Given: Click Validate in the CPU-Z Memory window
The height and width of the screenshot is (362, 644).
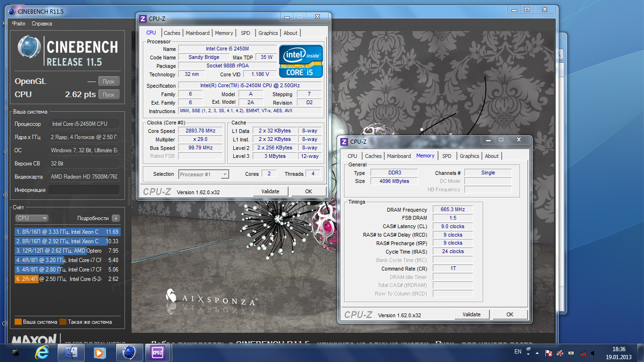Looking at the screenshot, I should point(472,314).
